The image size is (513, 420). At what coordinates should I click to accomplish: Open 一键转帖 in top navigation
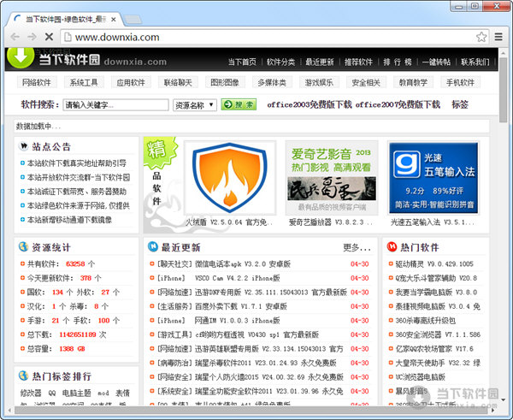click(436, 62)
